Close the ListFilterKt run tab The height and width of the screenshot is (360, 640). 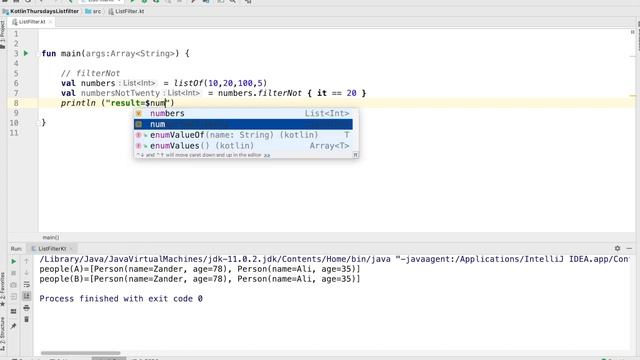[x=71, y=249]
